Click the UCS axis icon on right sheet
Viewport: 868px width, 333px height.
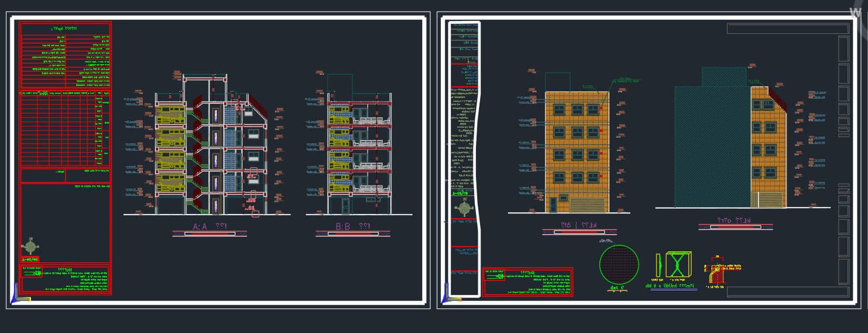point(446,299)
